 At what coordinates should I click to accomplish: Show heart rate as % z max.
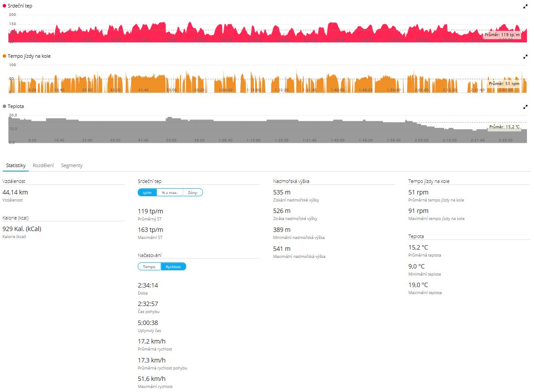pos(169,192)
